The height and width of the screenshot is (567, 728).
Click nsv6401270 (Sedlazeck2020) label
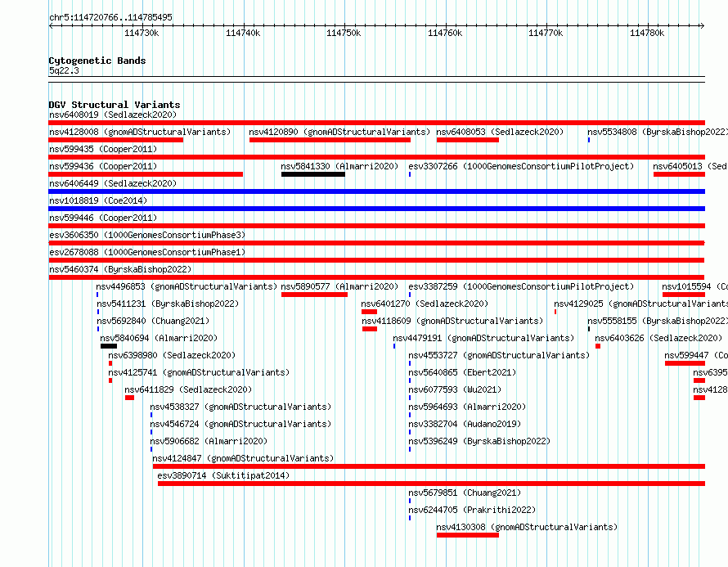click(x=425, y=304)
